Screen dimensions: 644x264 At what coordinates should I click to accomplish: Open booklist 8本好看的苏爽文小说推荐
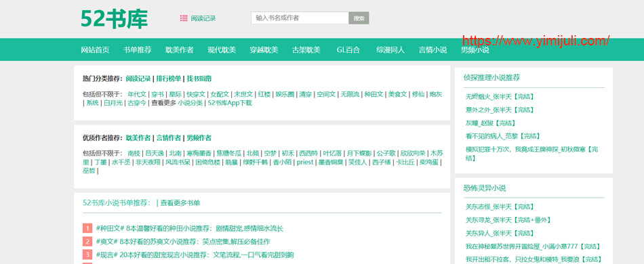point(183,242)
